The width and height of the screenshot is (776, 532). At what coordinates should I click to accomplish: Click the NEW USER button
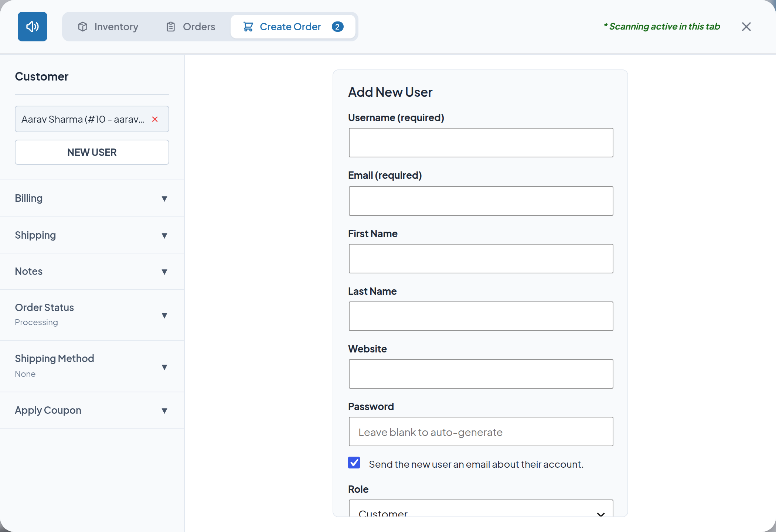tap(92, 152)
